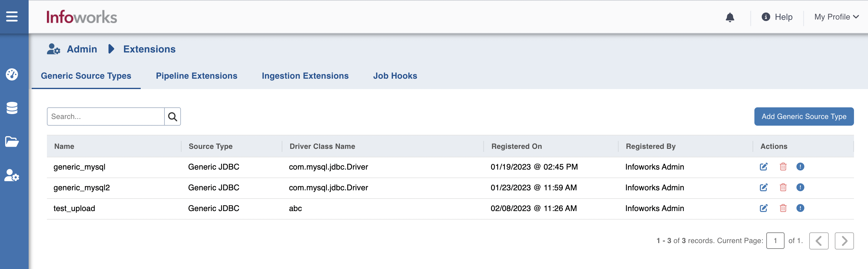Focus the Search input field
This screenshot has height=269, width=868.
105,117
